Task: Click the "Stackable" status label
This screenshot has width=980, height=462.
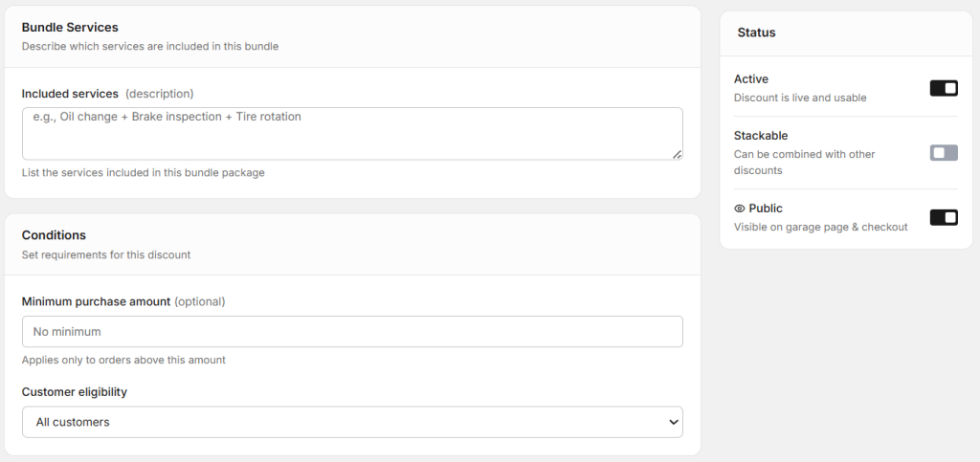Action: (761, 136)
